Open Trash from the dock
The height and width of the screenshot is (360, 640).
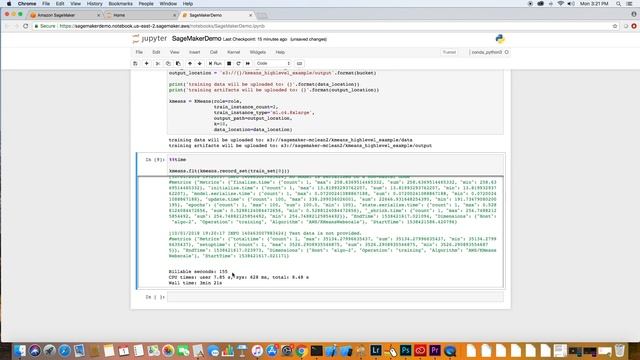click(x=620, y=351)
